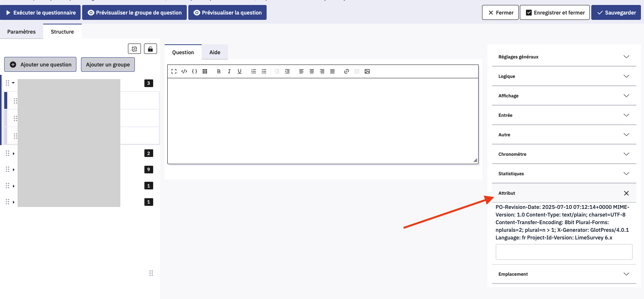Collapse the Attribut section with X

point(626,193)
